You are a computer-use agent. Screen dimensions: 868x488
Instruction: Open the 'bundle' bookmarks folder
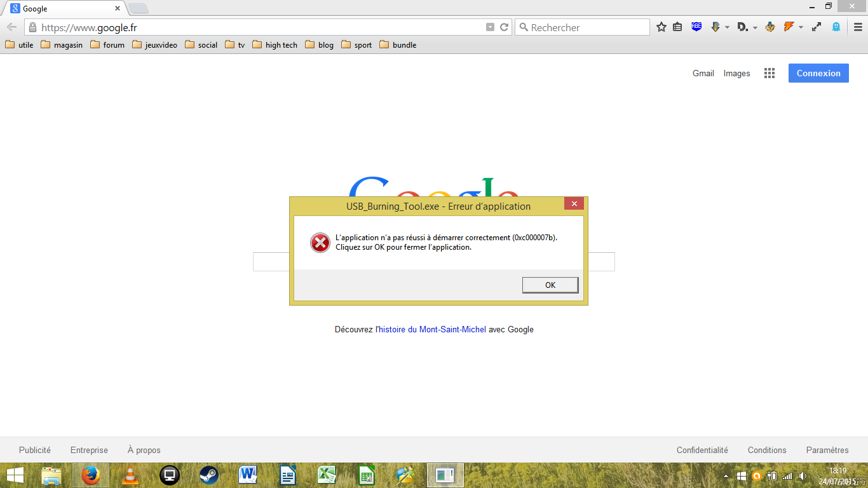398,45
